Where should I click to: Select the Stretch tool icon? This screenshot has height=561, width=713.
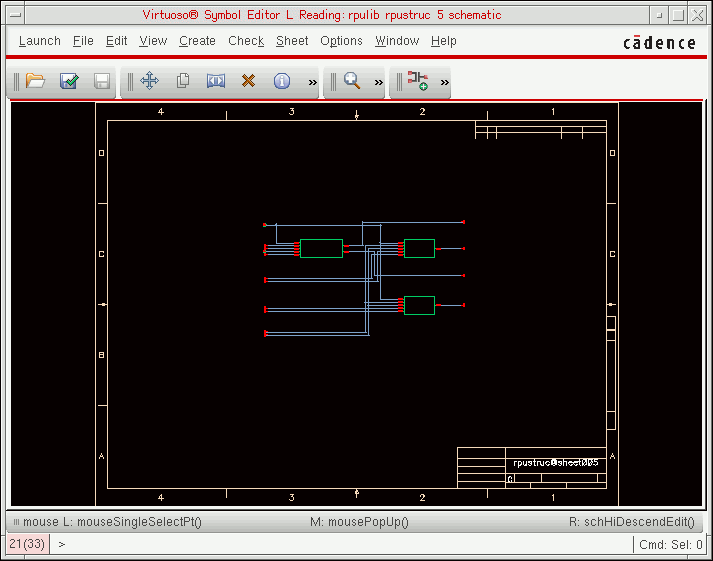click(216, 81)
